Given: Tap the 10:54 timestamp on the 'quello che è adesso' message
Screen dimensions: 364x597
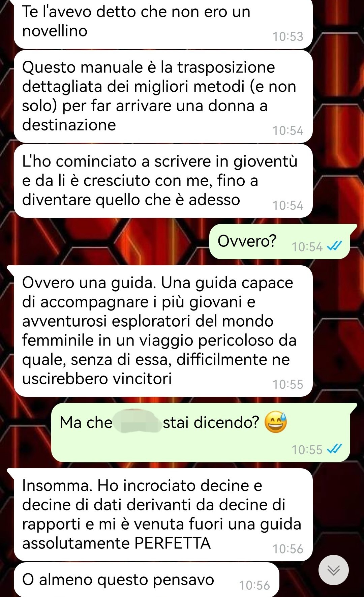Looking at the screenshot, I should (x=288, y=205).
